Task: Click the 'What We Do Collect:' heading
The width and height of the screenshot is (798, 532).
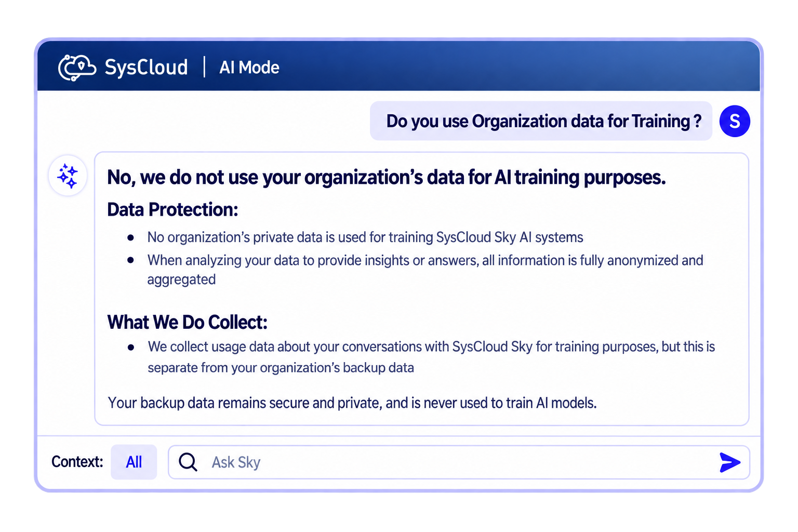Action: tap(187, 322)
